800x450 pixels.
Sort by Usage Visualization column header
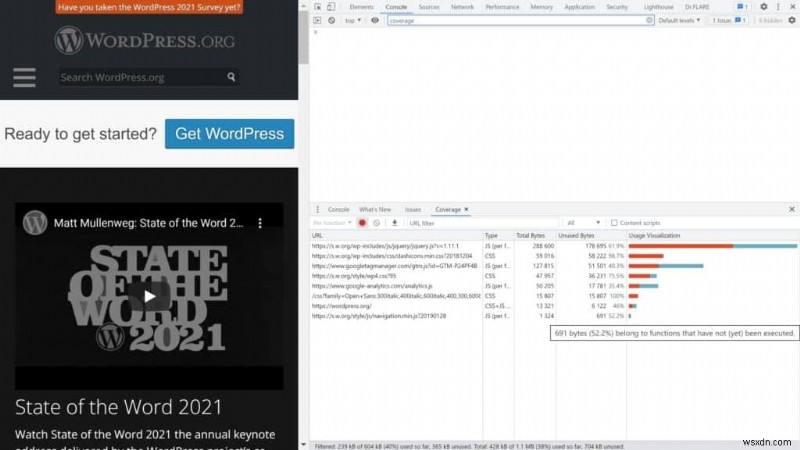point(713,236)
